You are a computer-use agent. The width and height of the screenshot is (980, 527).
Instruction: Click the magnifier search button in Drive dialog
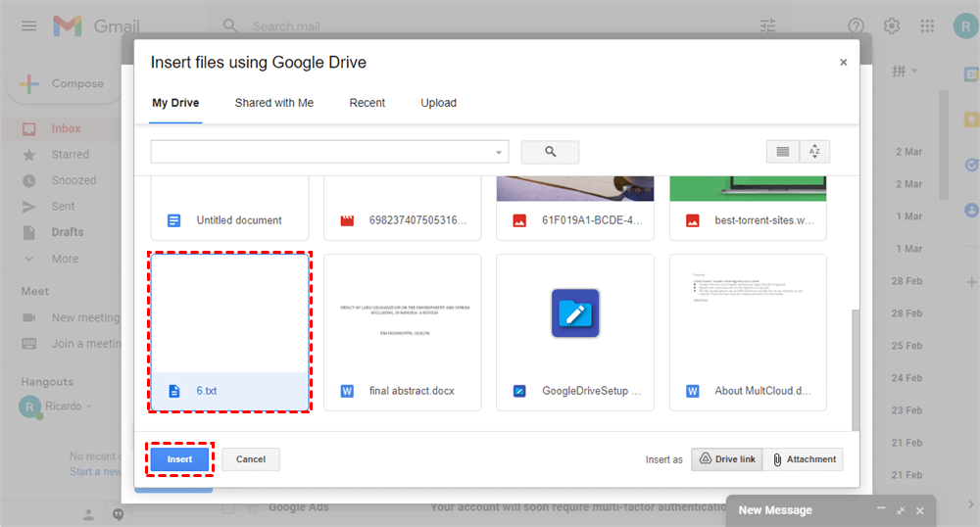pyautogui.click(x=550, y=152)
